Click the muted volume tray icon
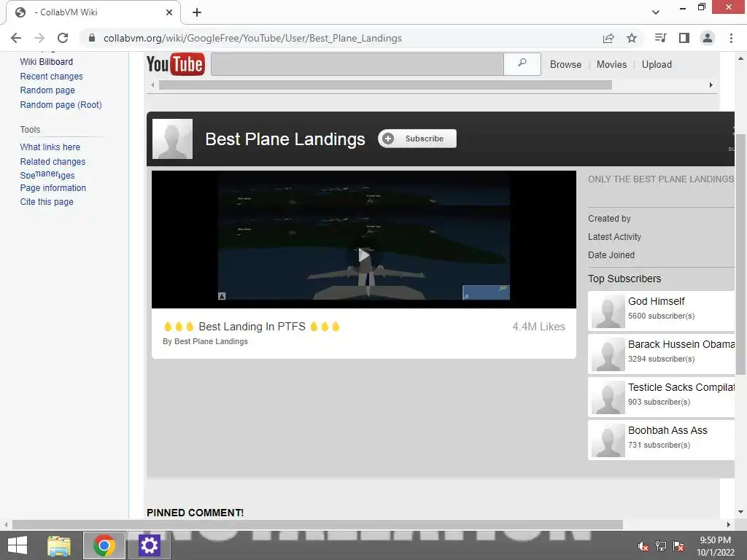Screen dimensions: 747x560 point(643,546)
